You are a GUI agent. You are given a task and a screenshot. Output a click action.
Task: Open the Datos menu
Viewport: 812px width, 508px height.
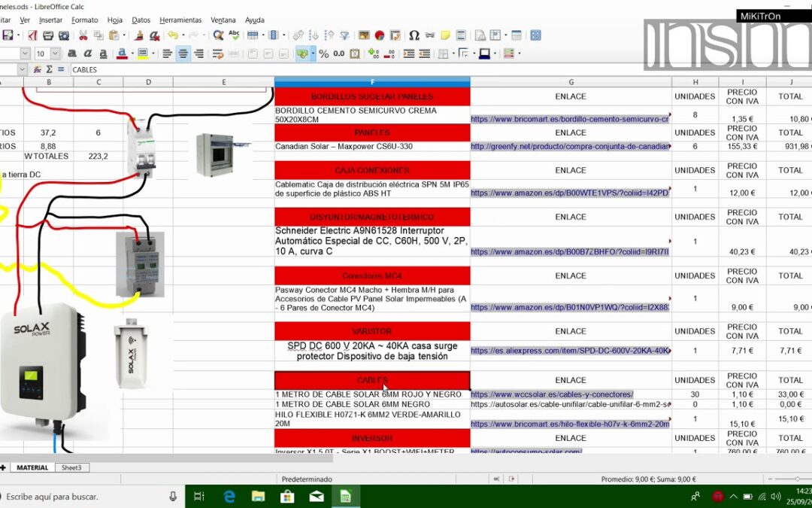click(141, 20)
